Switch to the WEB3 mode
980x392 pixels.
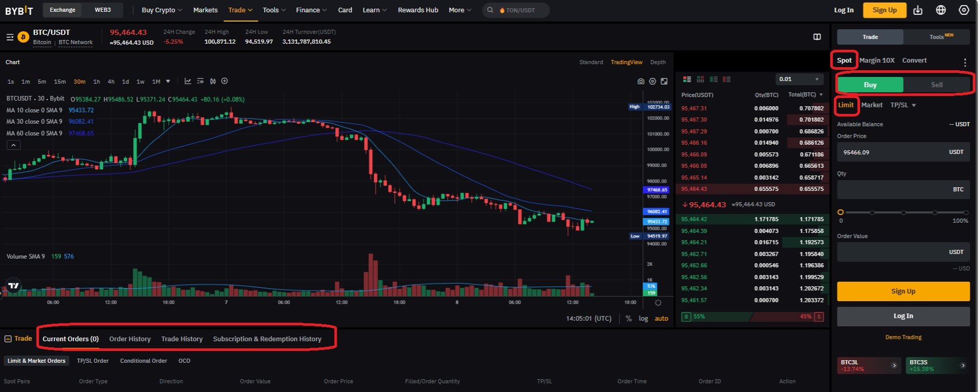(x=103, y=10)
